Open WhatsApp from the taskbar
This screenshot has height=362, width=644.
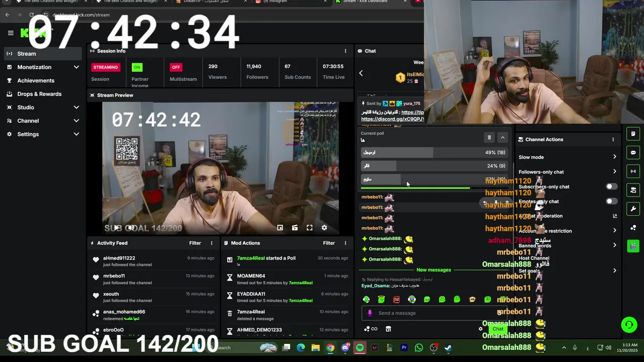[419, 347]
